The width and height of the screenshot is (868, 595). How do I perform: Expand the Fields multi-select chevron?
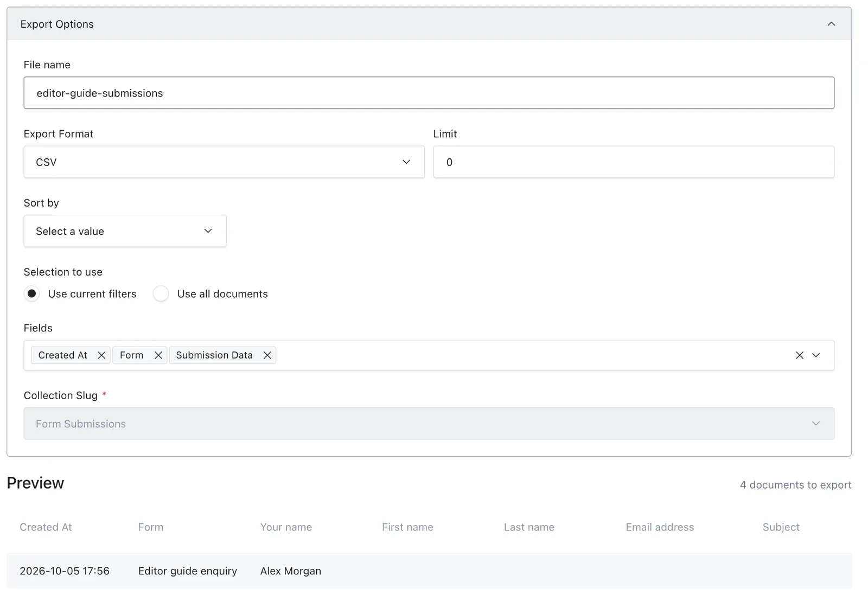coord(816,355)
